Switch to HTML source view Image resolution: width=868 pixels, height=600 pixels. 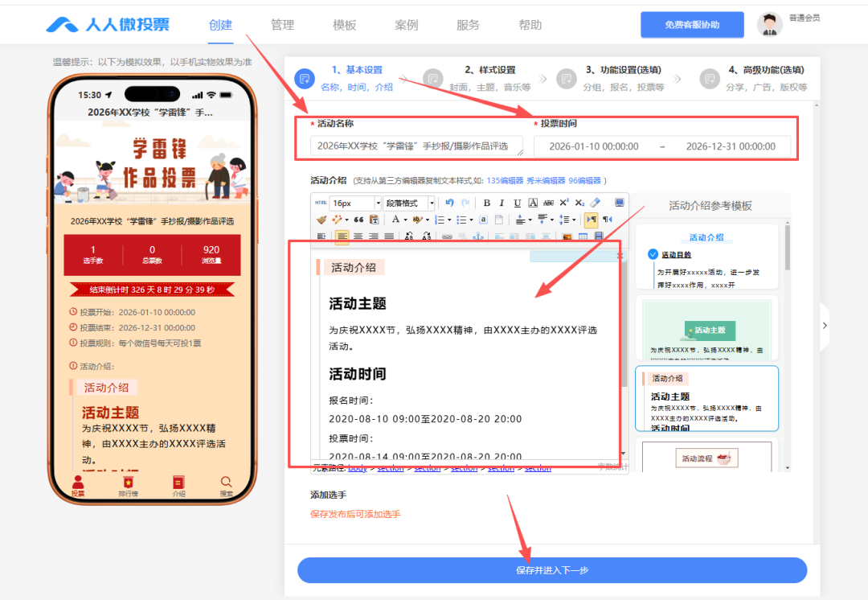click(x=321, y=203)
